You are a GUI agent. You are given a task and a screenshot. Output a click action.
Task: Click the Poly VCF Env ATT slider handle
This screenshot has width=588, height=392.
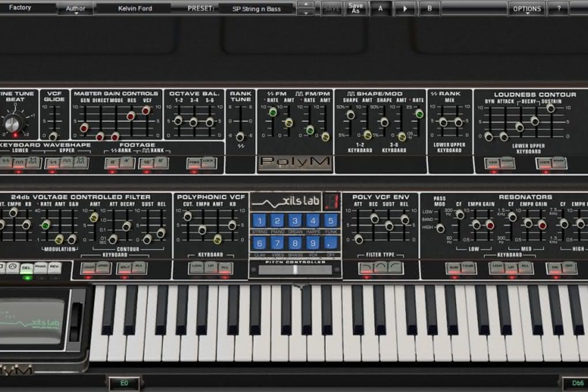pyautogui.click(x=359, y=239)
